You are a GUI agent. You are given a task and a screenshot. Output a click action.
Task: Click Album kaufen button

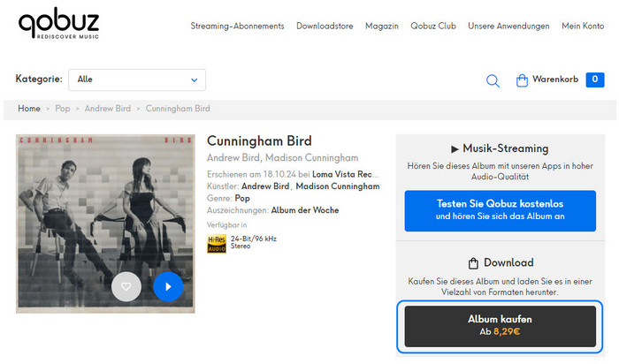(x=501, y=326)
